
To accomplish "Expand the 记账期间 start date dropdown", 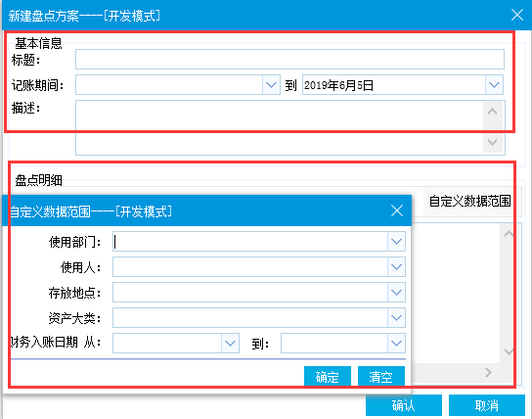I will tap(271, 84).
